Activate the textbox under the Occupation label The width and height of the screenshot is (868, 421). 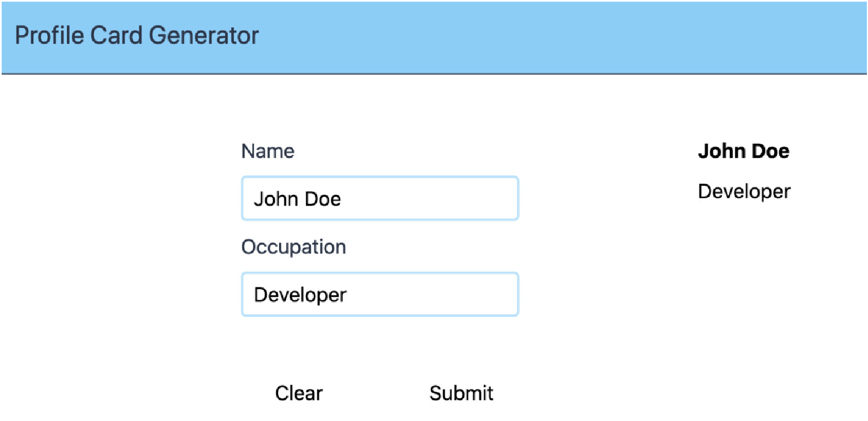click(380, 295)
